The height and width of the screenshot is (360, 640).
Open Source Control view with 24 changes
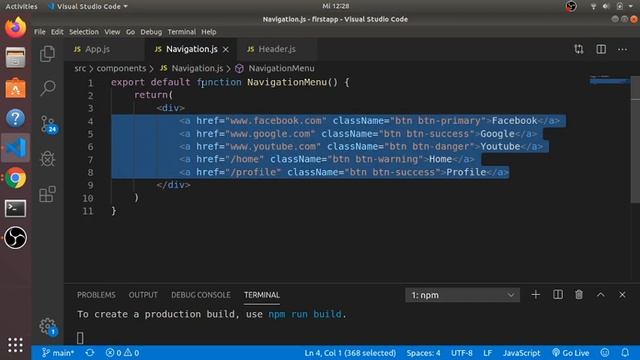tap(48, 124)
